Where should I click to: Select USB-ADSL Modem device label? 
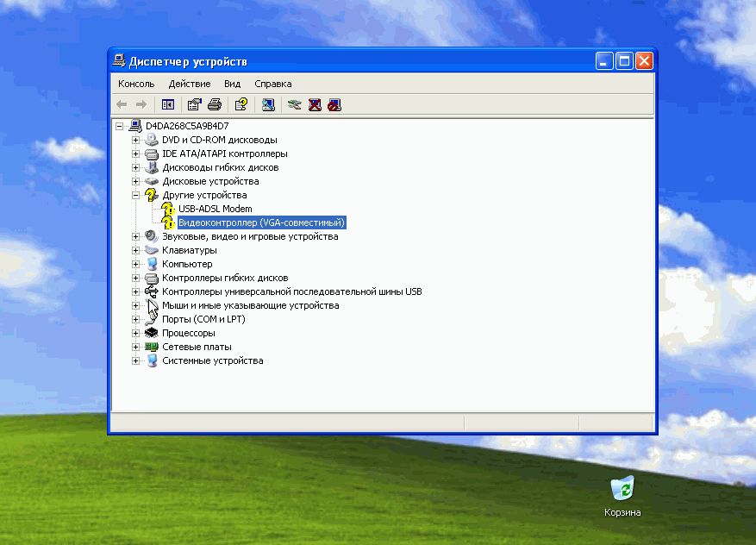click(215, 209)
